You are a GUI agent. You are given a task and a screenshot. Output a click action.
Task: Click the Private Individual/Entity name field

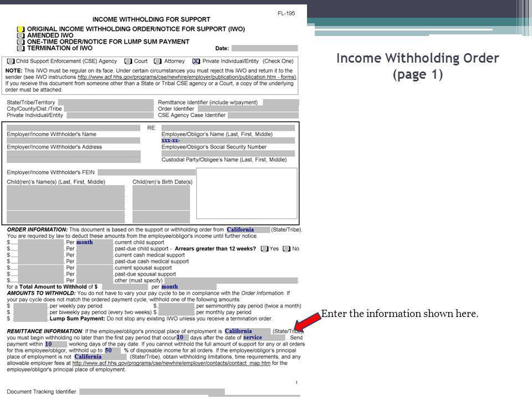110,115
